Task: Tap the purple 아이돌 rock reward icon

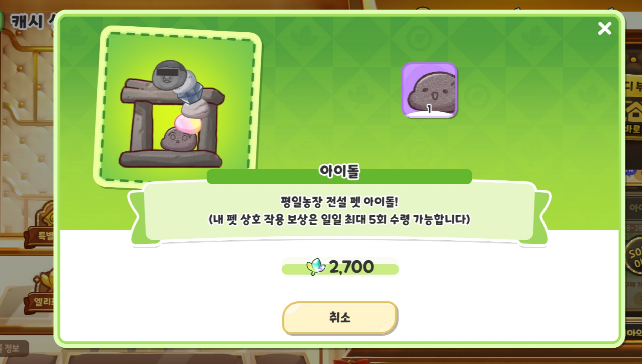Action: click(x=429, y=90)
